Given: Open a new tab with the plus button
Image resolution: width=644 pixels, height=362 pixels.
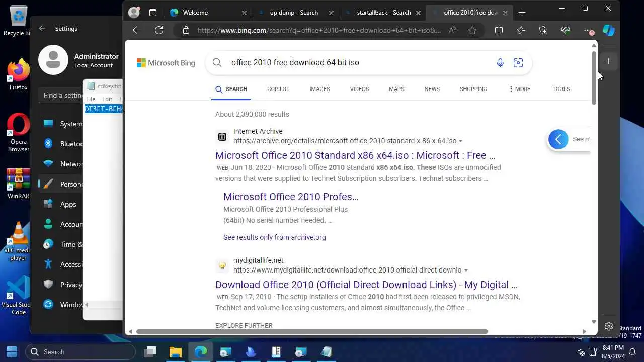Looking at the screenshot, I should [x=522, y=13].
